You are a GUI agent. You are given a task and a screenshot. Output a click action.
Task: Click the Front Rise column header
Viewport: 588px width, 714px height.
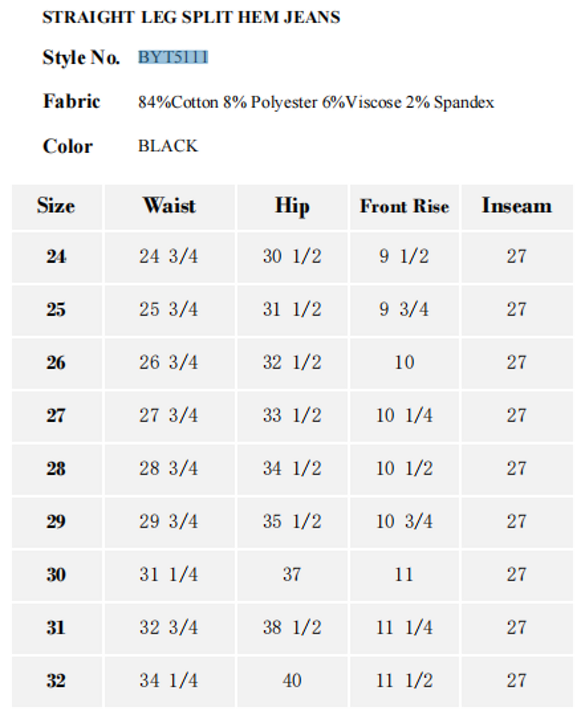404,206
